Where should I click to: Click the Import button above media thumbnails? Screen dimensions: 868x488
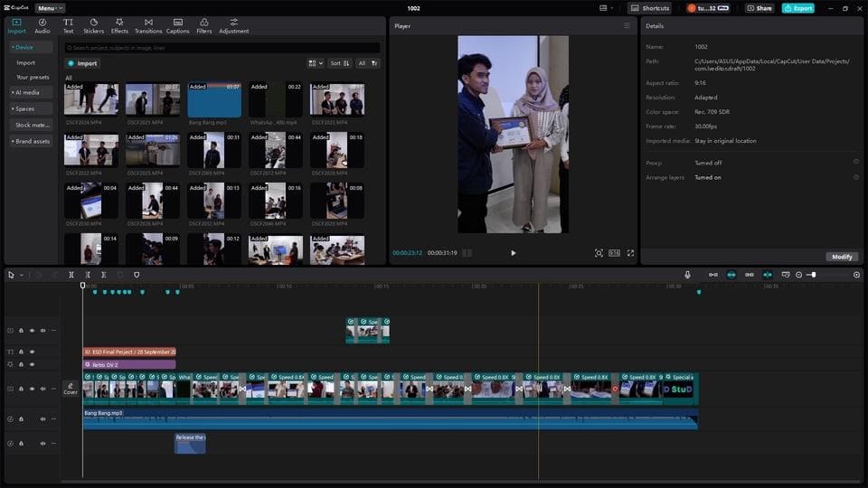[82, 63]
